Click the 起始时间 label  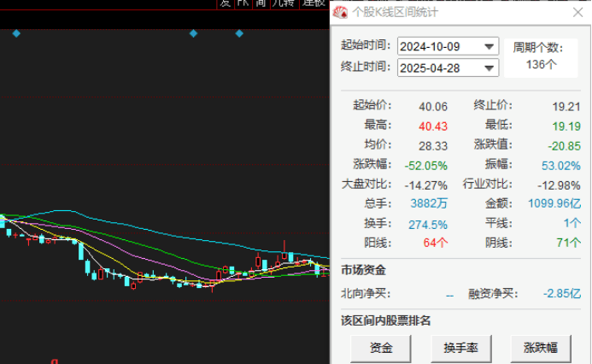(x=366, y=45)
